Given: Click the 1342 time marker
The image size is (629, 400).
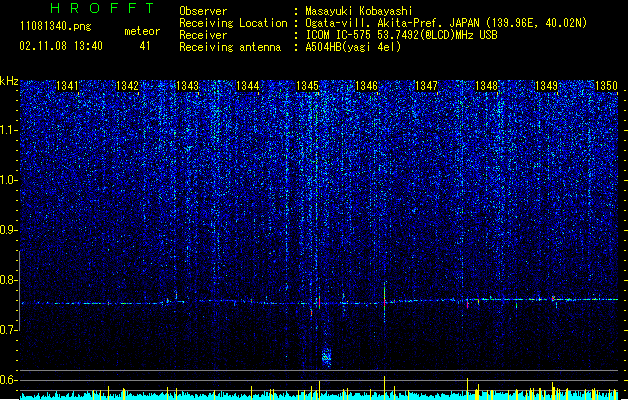Looking at the screenshot, I should point(127,86).
